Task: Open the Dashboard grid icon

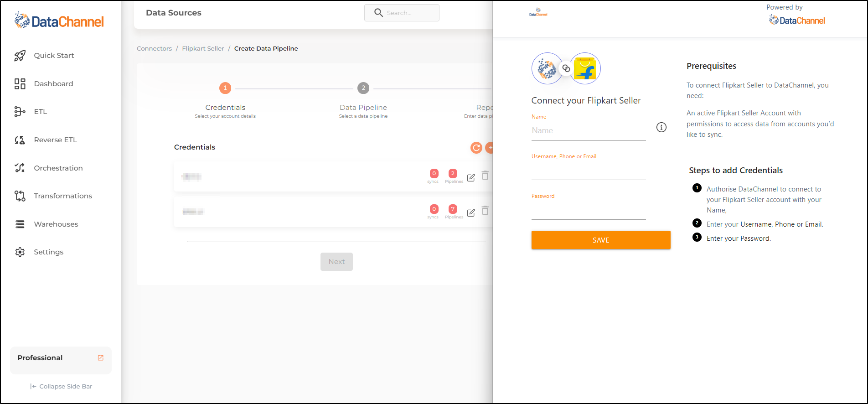Action: (20, 84)
